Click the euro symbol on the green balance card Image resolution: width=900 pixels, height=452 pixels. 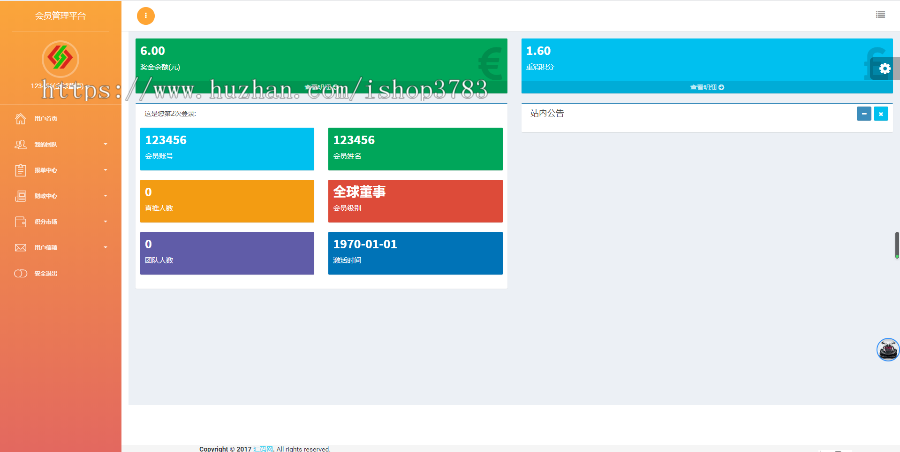click(490, 63)
